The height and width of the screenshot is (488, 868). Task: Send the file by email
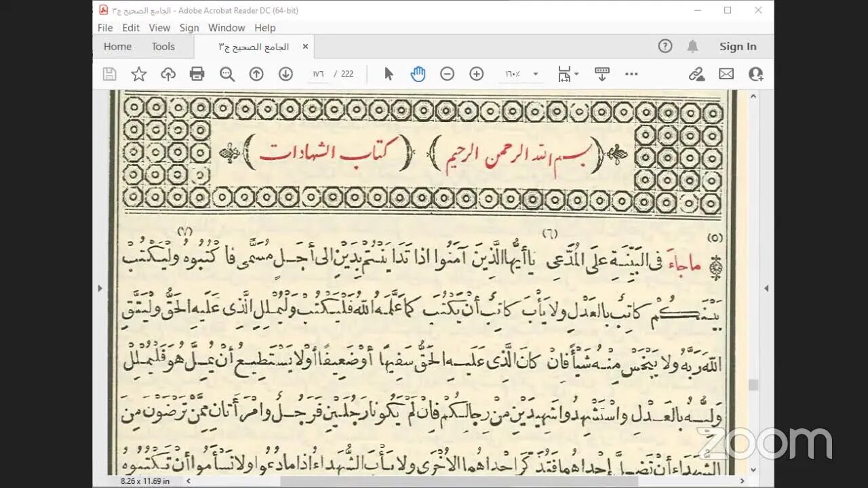coord(726,74)
